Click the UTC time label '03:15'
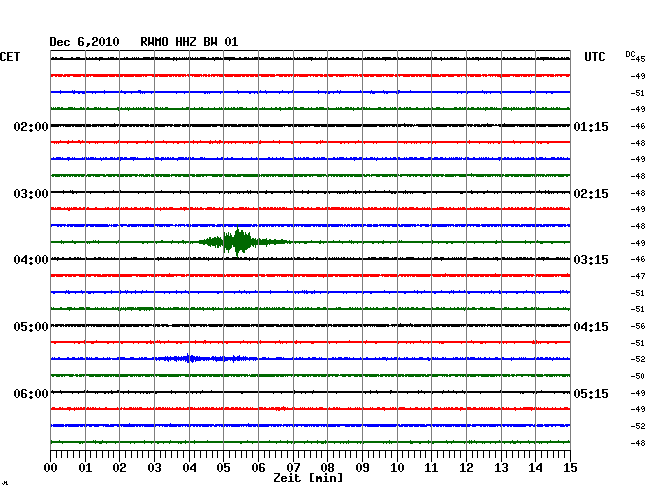Screen dimensions: 650x494 pyautogui.click(x=591, y=260)
